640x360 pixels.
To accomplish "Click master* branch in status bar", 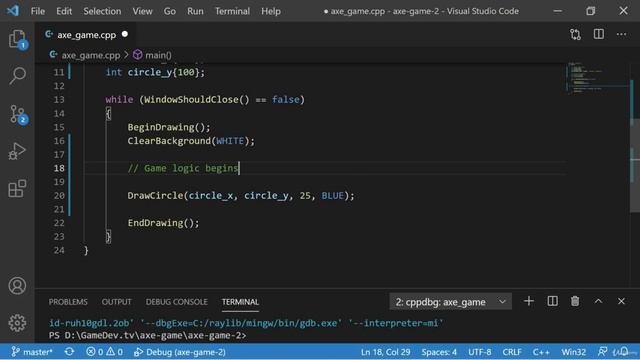I will point(32,352).
